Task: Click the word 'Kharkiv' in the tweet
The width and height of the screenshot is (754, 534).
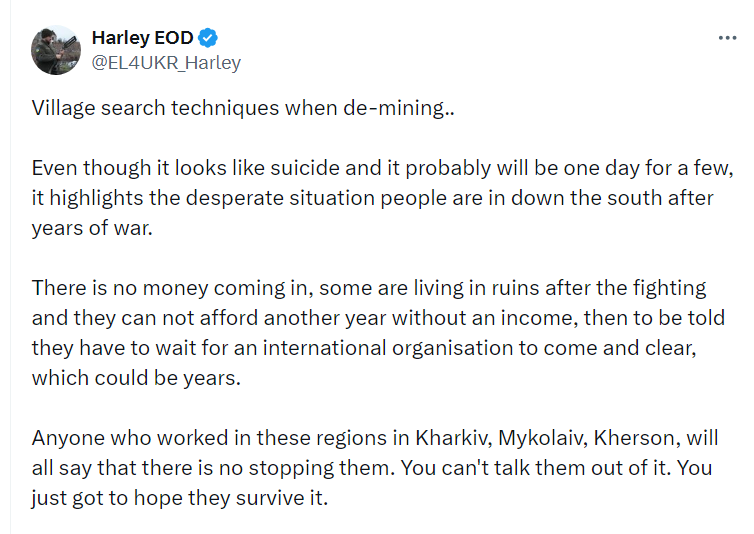Action: tap(453, 438)
